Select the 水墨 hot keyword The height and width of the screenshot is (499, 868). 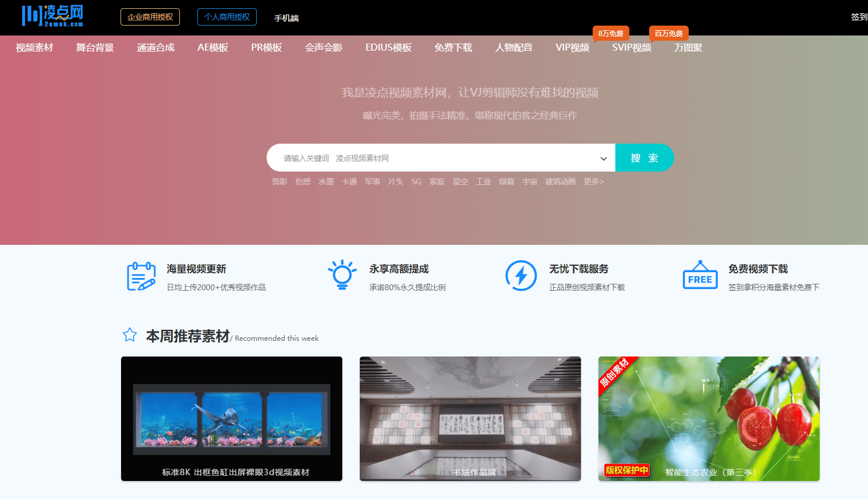coord(326,181)
